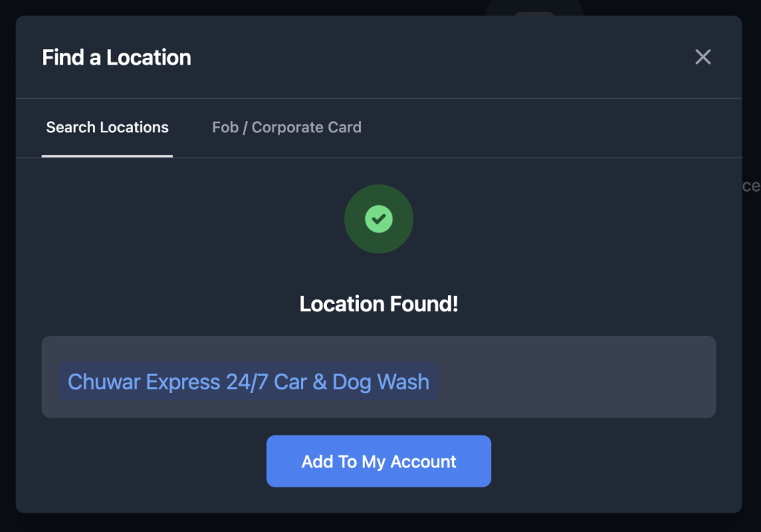Open the Fob / Corporate Card tab
761x532 pixels.
[x=287, y=127]
